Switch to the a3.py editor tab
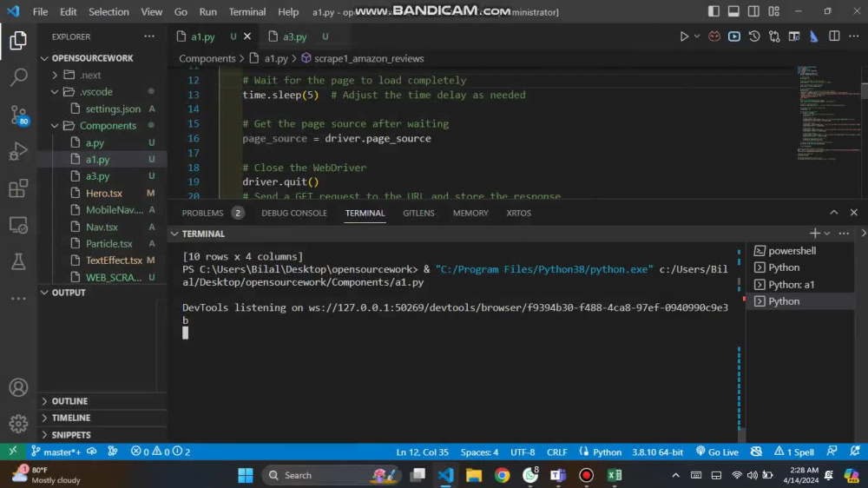This screenshot has height=488, width=868. 294,36
